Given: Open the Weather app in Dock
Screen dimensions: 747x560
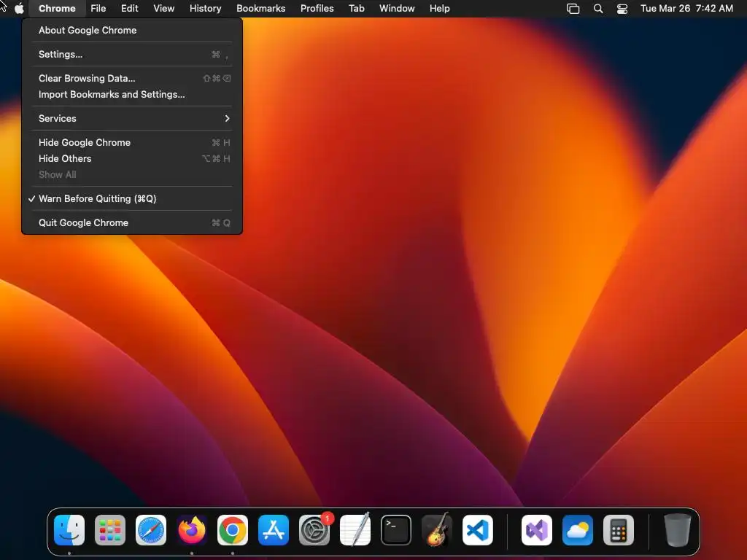Looking at the screenshot, I should tap(578, 530).
